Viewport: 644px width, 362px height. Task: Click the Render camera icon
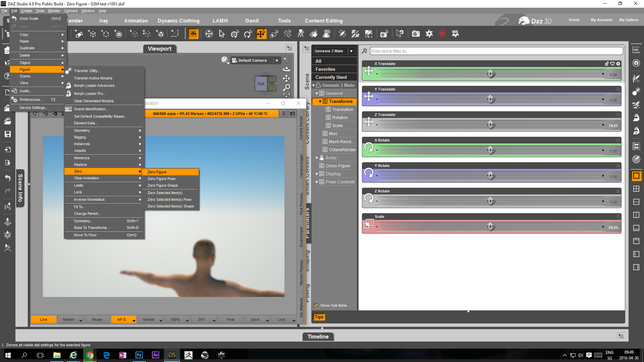point(416,34)
